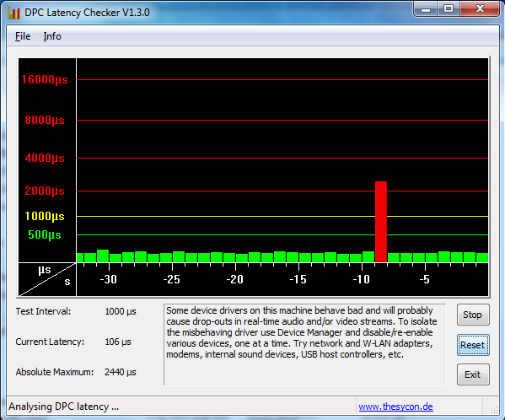Image resolution: width=505 pixels, height=420 pixels.
Task: Click the Absolute Maximum 2440 µs value
Action: click(x=120, y=372)
